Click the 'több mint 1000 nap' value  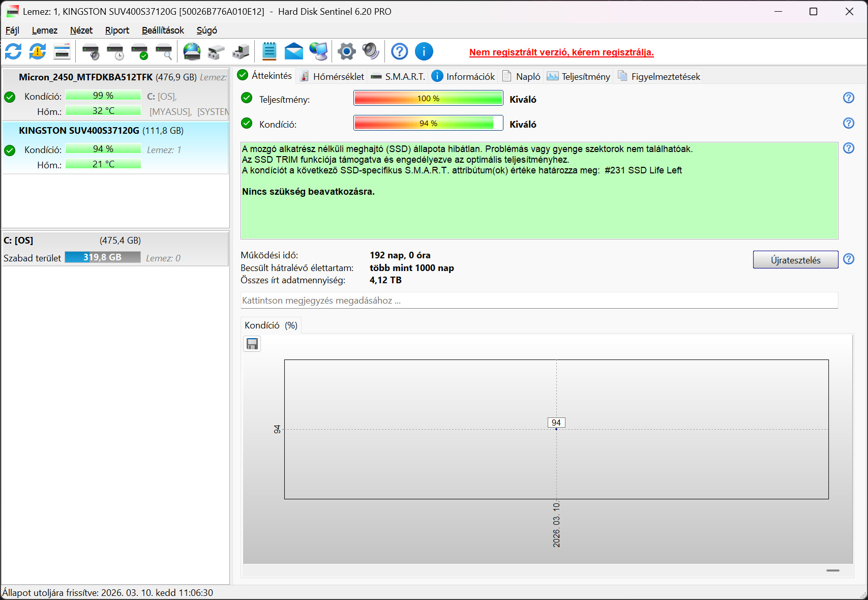[x=412, y=268]
